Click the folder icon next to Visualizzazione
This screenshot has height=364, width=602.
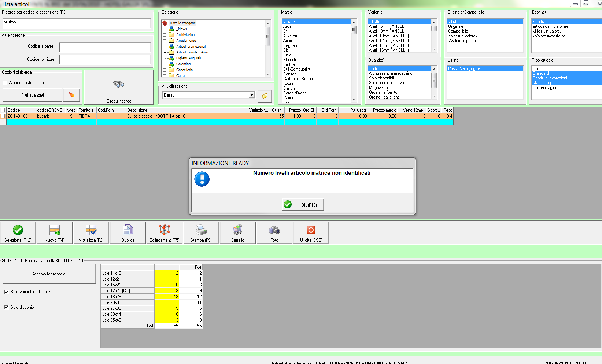265,96
